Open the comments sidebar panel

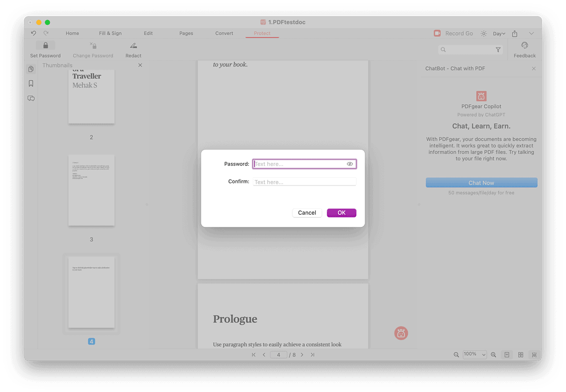coord(31,98)
